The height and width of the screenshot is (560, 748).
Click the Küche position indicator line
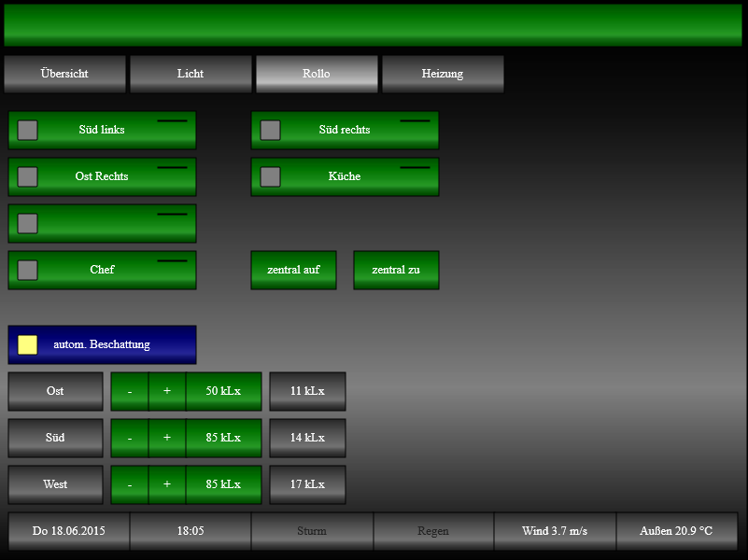click(x=415, y=168)
